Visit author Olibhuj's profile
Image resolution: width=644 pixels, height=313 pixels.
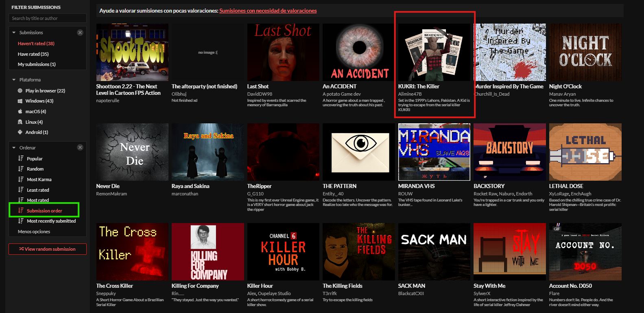[x=179, y=94]
